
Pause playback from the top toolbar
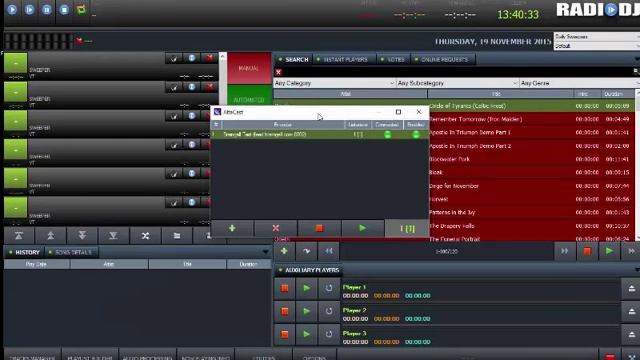pyautogui.click(x=47, y=9)
